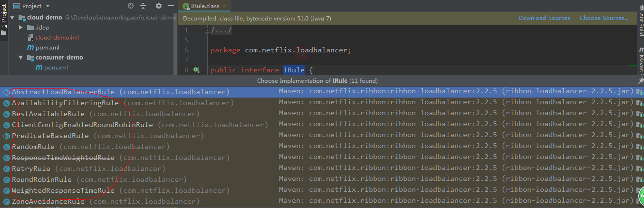The height and width of the screenshot is (208, 644).
Task: Hide the Project tool window
Action: click(171, 6)
